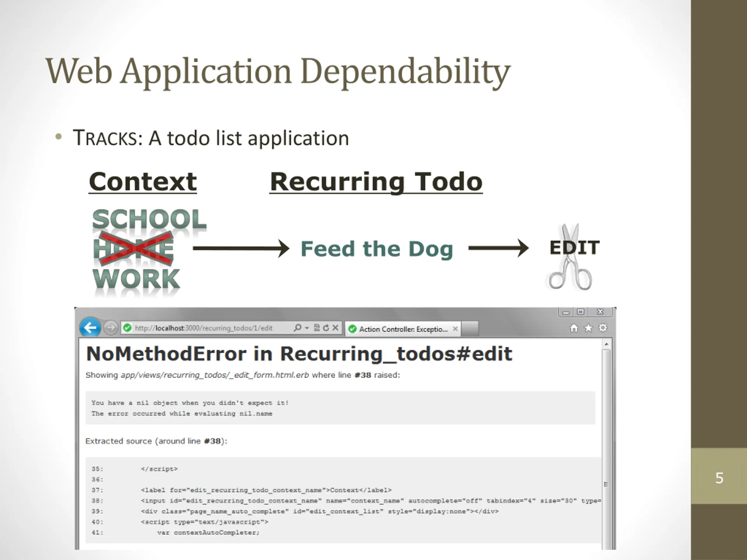Click the localhost:3000 recurring_todos URL field
747x560 pixels.
click(x=204, y=328)
